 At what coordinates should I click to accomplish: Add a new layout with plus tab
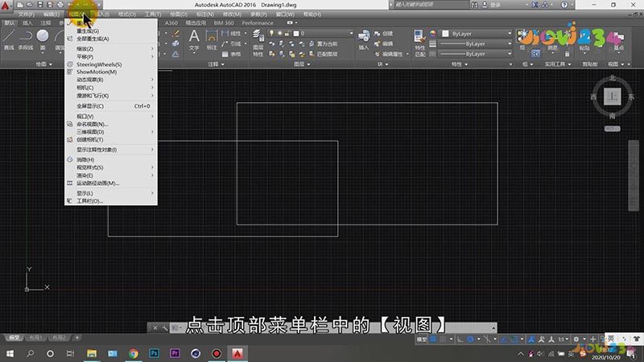[x=76, y=337]
